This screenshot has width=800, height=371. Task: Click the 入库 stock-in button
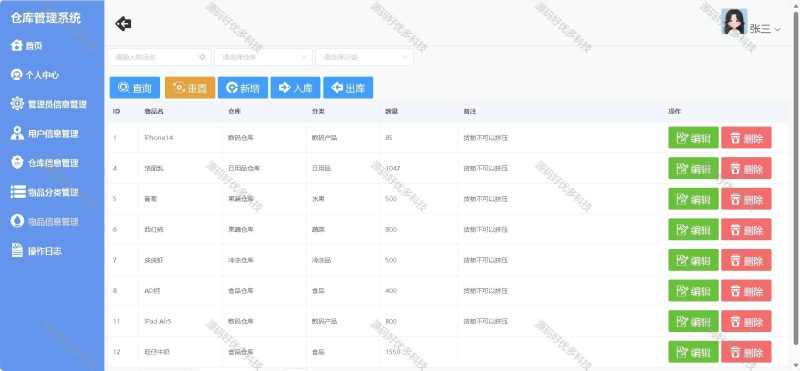[x=295, y=88]
